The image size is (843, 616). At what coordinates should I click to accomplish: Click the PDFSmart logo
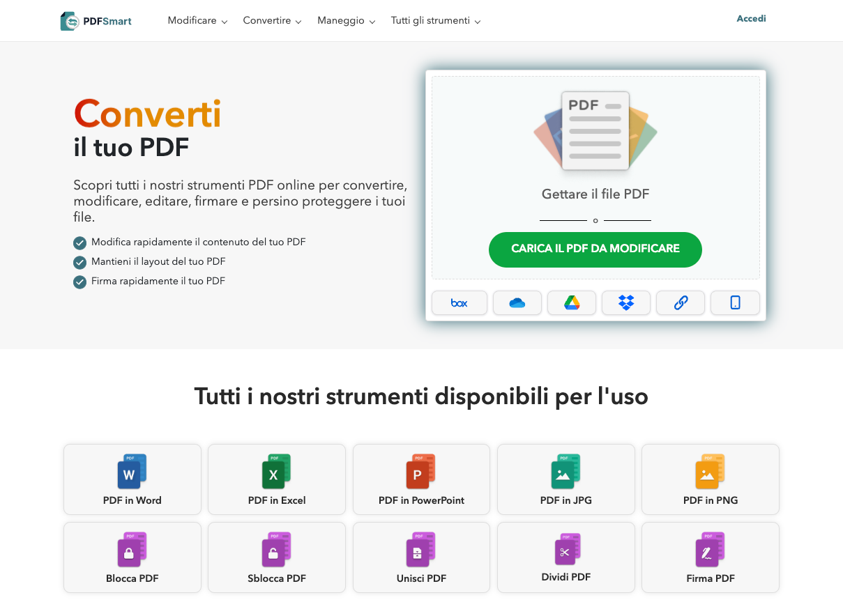pyautogui.click(x=96, y=20)
